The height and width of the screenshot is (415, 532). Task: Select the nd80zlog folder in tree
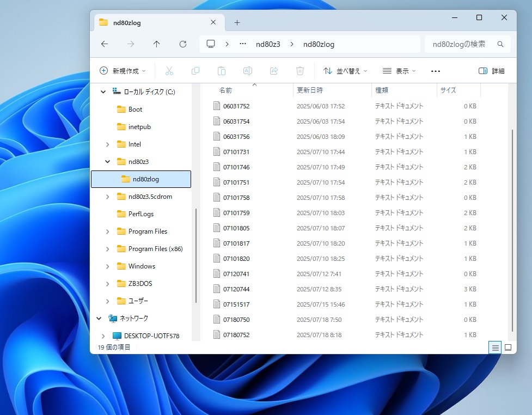point(141,179)
